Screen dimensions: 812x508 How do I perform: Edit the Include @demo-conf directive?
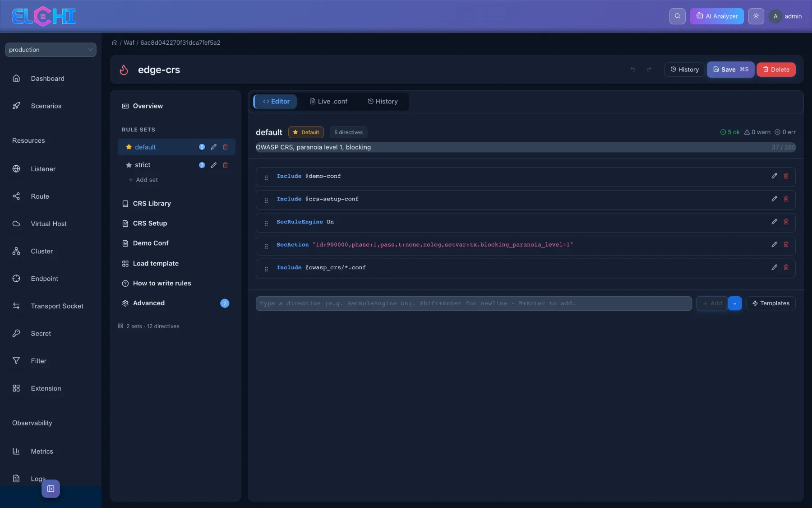click(x=774, y=176)
